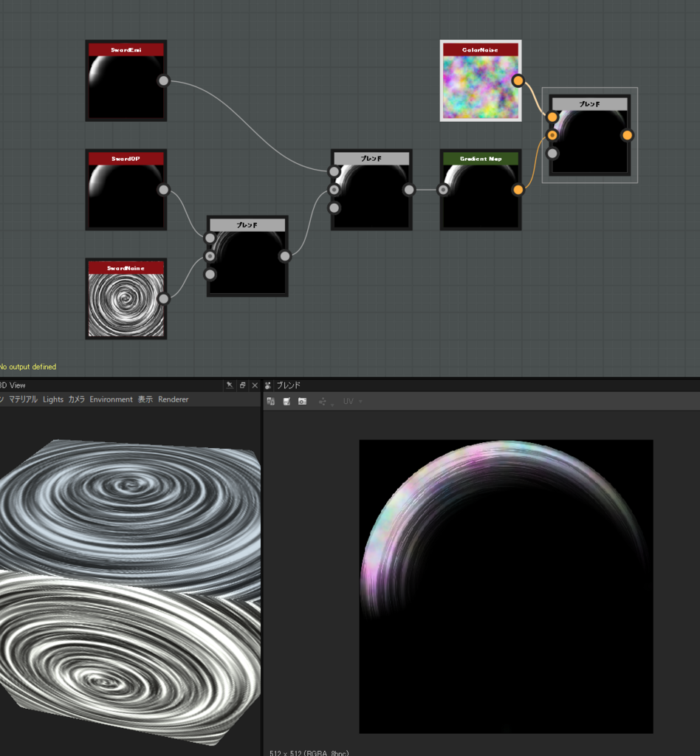This screenshot has width=700, height=756.
Task: Click middle background input of final blend node
Action: click(552, 135)
